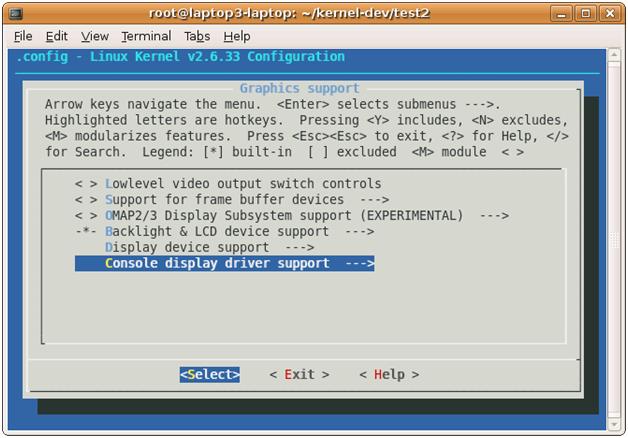Open the View menu

click(x=94, y=36)
